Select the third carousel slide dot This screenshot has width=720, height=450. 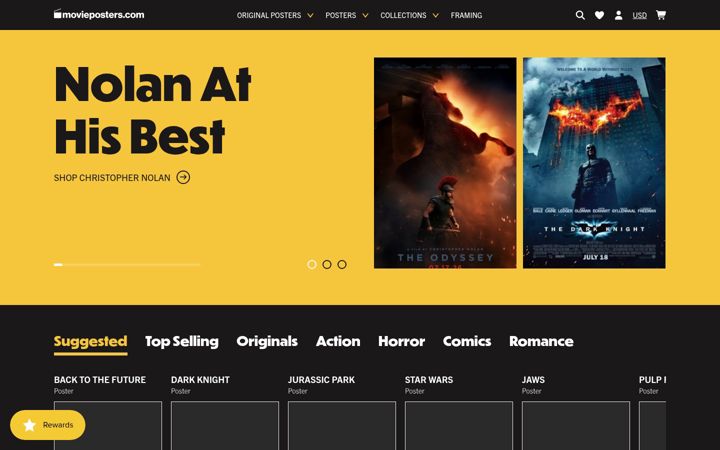pyautogui.click(x=342, y=264)
